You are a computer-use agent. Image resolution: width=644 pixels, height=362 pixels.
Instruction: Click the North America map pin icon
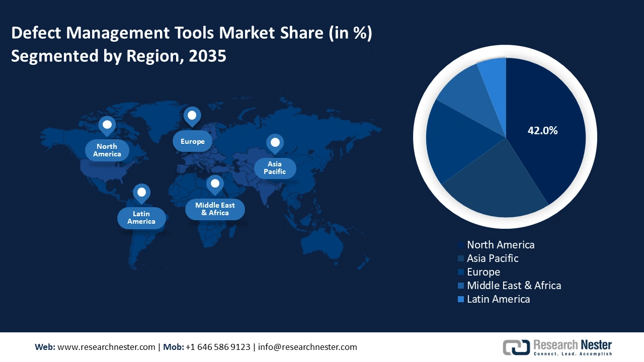(107, 125)
